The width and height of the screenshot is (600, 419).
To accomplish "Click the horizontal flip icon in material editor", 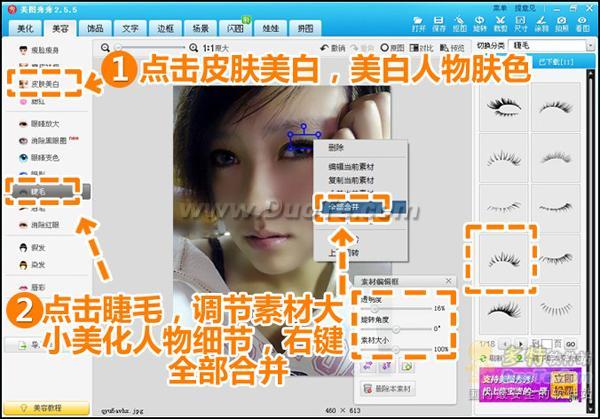I will pos(368,367).
